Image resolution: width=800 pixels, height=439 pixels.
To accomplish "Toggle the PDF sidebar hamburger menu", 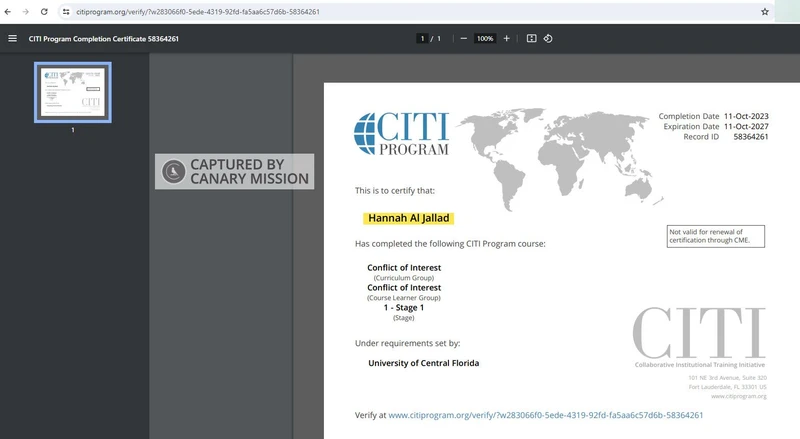I will [x=12, y=38].
